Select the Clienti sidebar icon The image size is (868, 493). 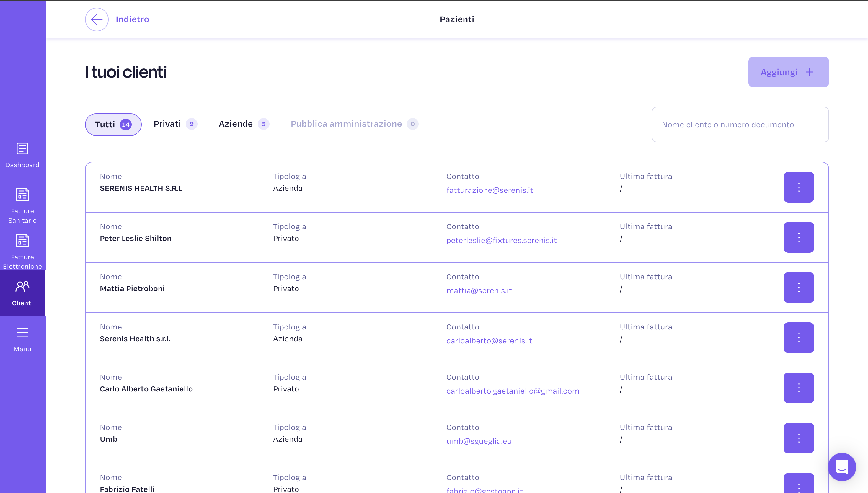[22, 287]
